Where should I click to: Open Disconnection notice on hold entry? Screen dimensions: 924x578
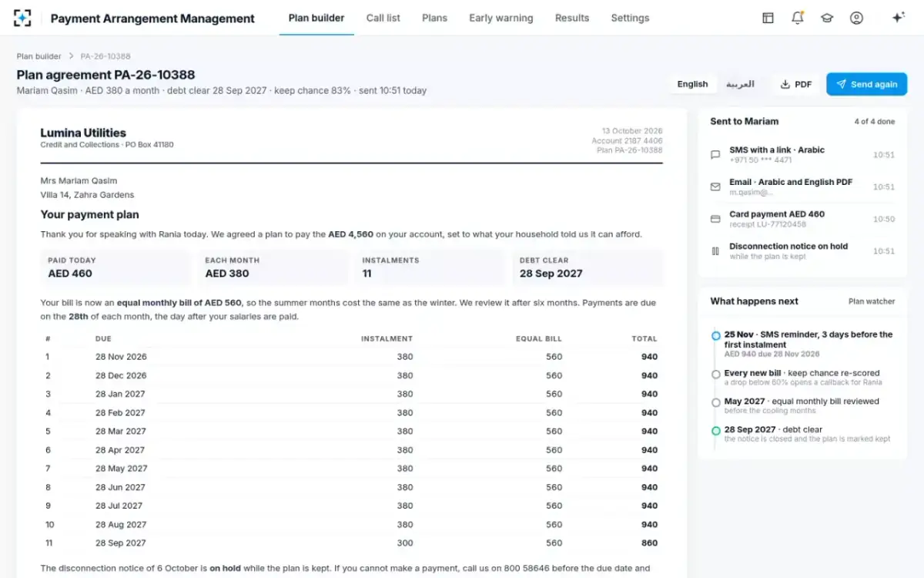pos(802,250)
